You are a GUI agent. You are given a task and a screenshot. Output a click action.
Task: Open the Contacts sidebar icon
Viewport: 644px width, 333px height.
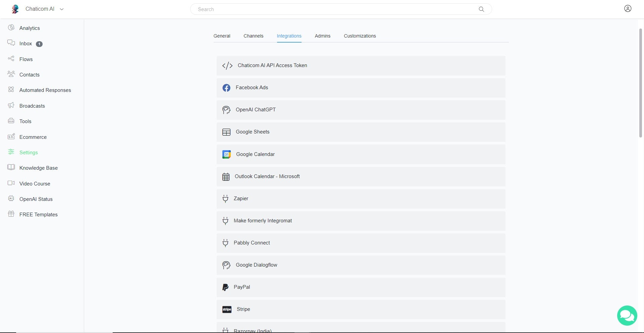tap(11, 74)
